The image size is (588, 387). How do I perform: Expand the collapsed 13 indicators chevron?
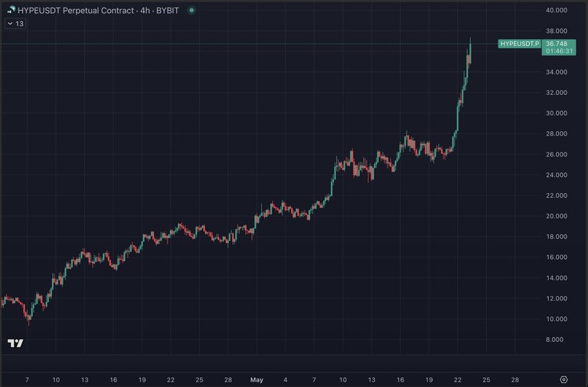[x=11, y=24]
